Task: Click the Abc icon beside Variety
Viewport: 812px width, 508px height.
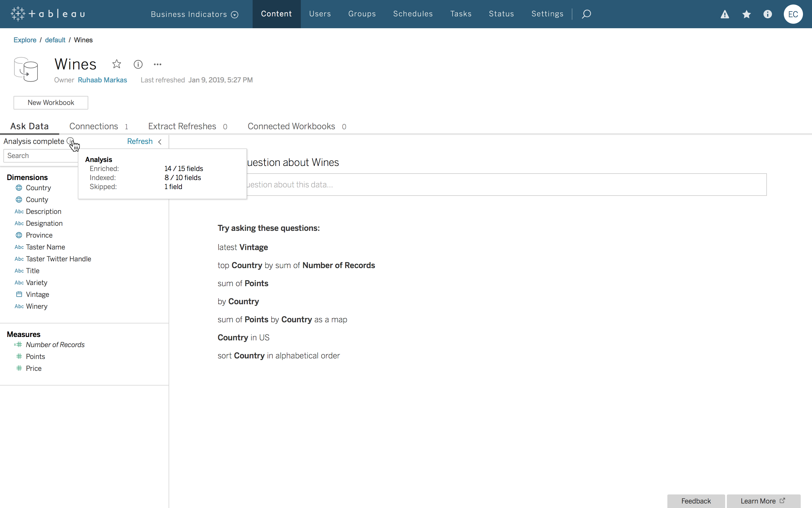Action: pos(19,283)
